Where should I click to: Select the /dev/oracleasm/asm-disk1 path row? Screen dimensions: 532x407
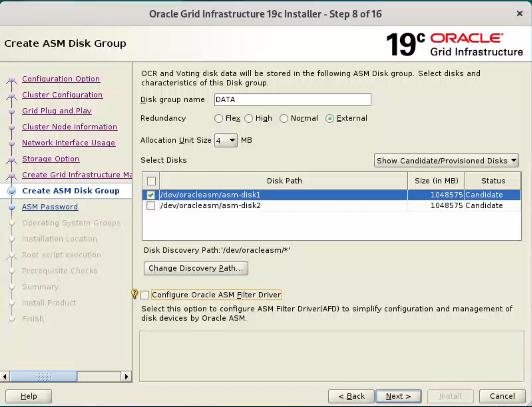(283, 195)
